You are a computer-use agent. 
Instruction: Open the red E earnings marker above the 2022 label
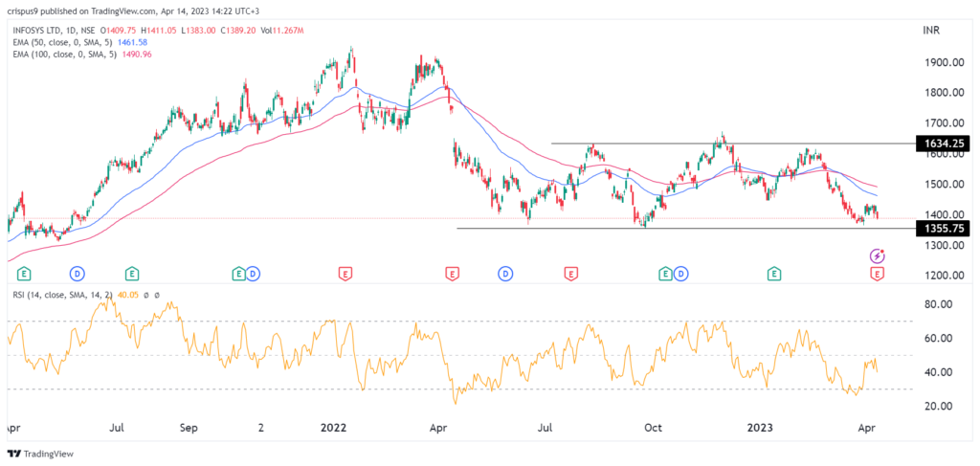point(345,274)
